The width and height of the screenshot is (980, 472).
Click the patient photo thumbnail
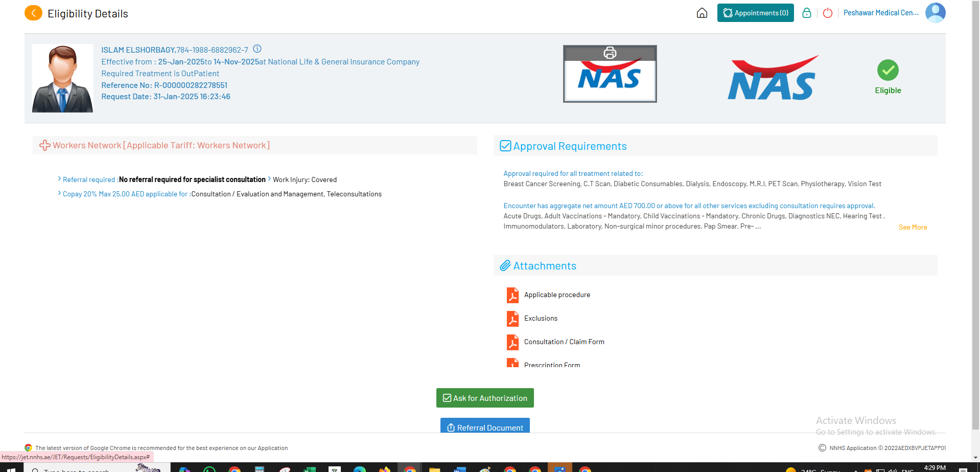point(62,78)
